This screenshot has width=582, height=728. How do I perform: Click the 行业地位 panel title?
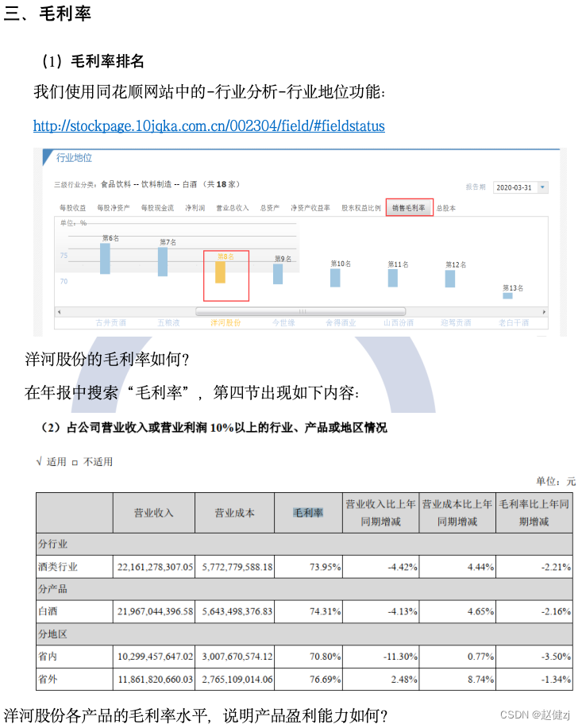tap(75, 158)
